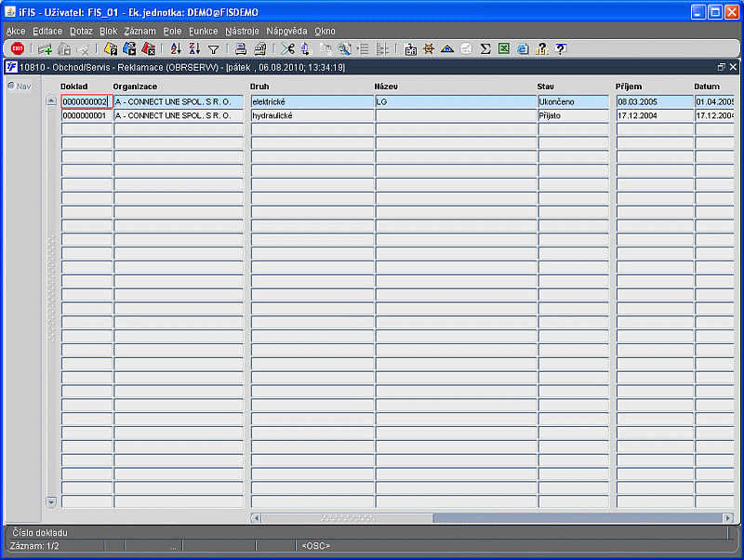Open the Okno menu

point(325,32)
